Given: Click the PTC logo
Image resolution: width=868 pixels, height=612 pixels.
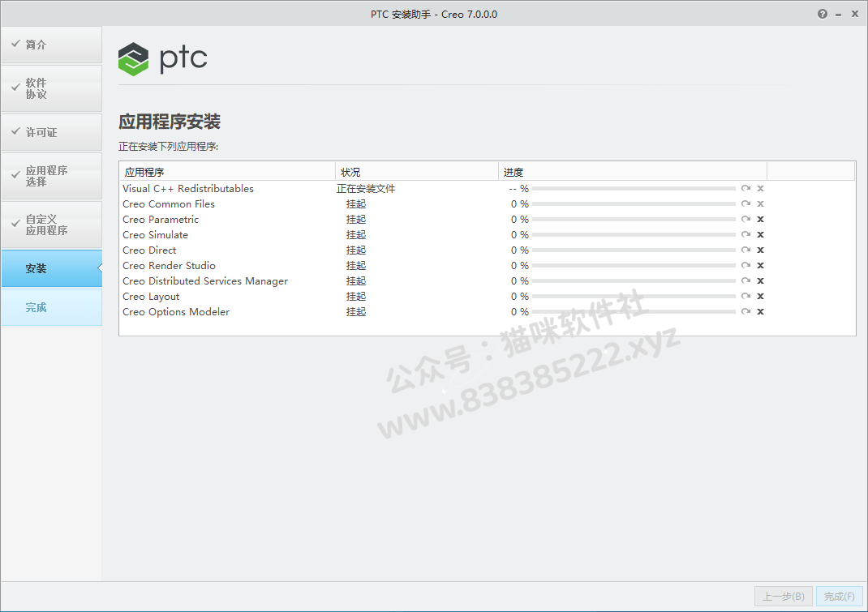Looking at the screenshot, I should [x=162, y=58].
